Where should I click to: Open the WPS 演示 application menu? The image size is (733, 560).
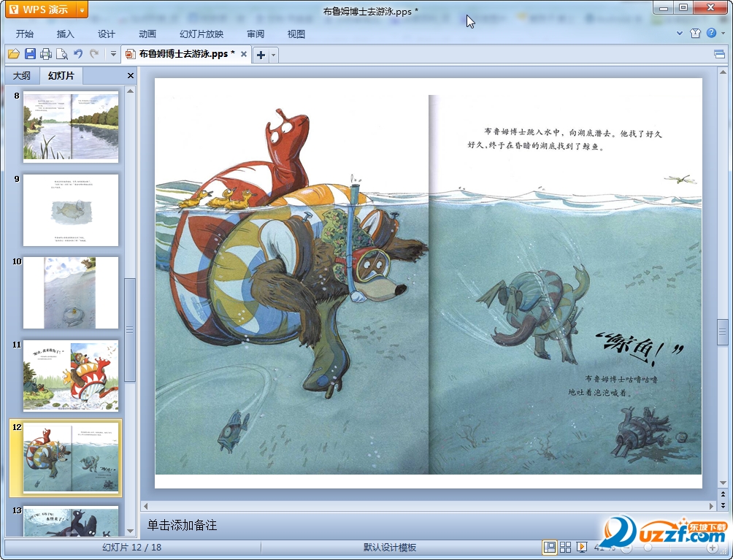click(x=40, y=9)
